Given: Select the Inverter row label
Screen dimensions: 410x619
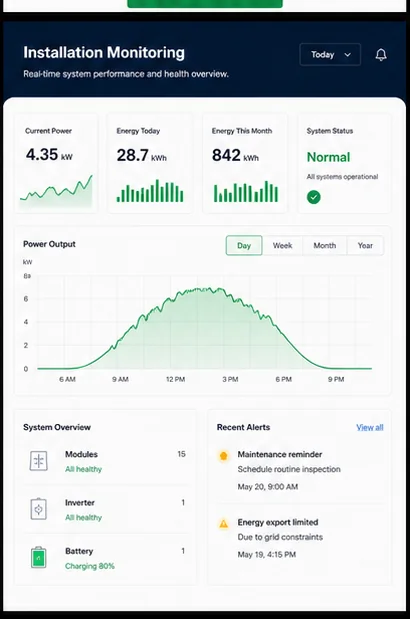Looking at the screenshot, I should coord(80,503).
